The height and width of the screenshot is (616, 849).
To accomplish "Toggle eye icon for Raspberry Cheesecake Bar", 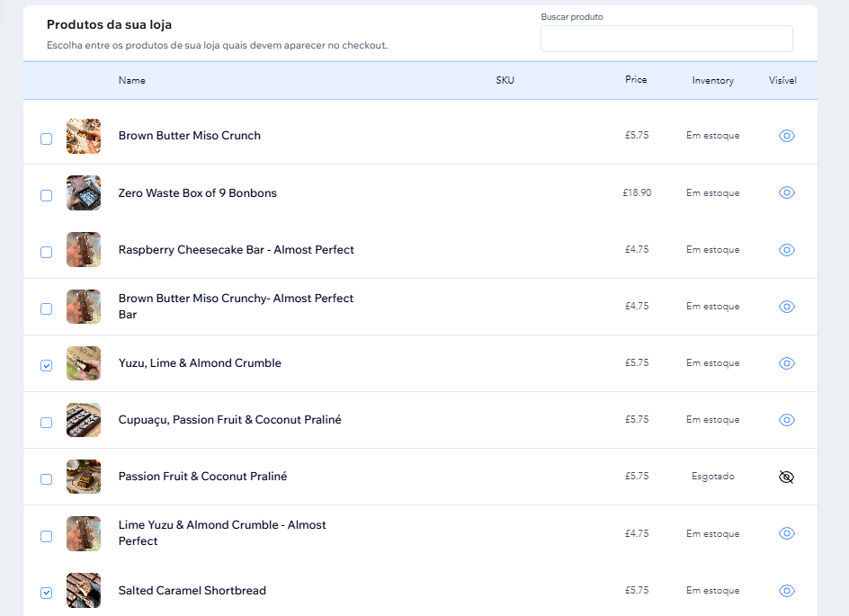I will click(786, 249).
